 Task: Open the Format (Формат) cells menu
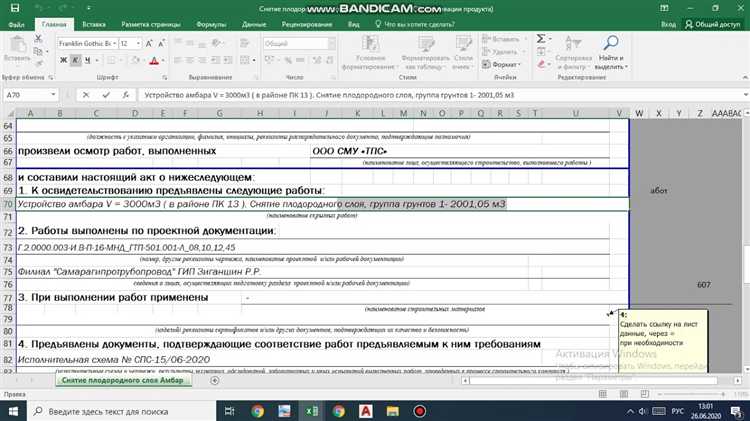click(501, 64)
